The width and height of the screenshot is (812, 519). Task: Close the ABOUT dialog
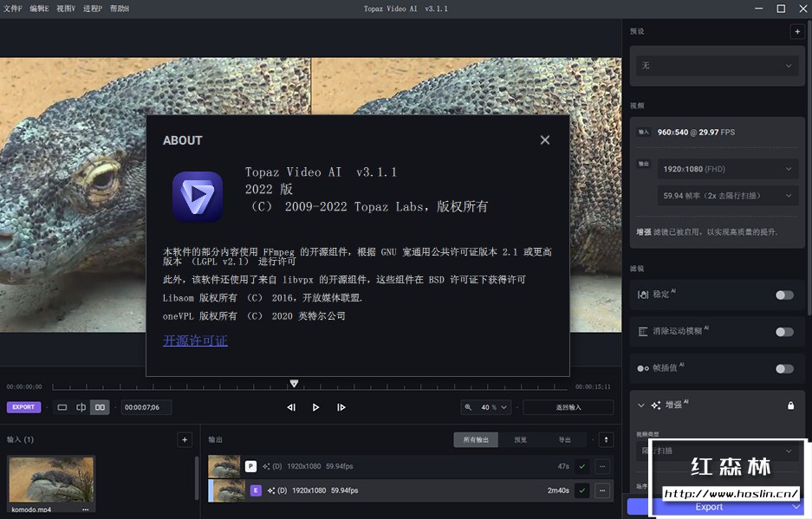pyautogui.click(x=545, y=139)
